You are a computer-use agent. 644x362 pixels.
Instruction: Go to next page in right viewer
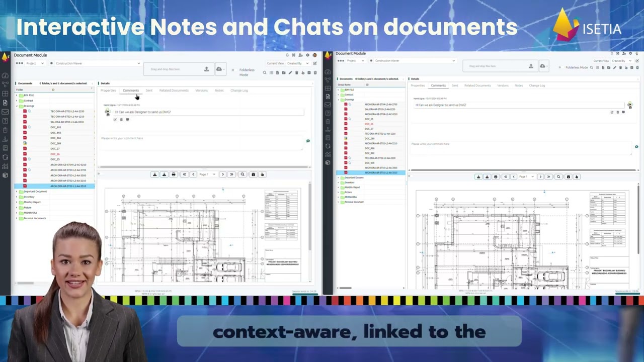tap(540, 177)
